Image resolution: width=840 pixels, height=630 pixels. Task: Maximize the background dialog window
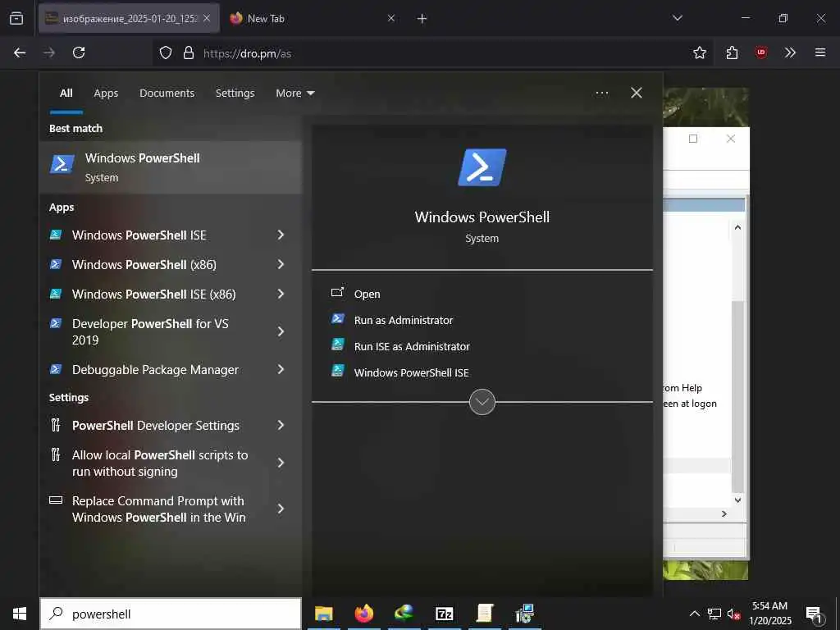pyautogui.click(x=693, y=139)
